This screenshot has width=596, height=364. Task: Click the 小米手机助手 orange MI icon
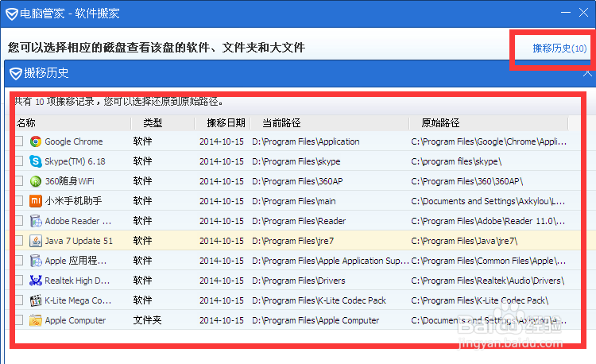pyautogui.click(x=36, y=201)
